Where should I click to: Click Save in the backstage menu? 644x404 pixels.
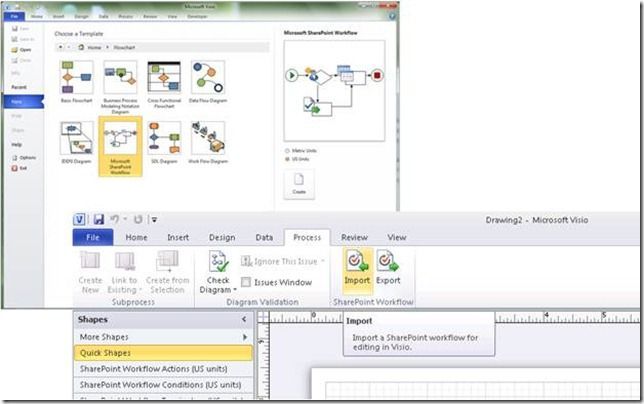pos(21,28)
